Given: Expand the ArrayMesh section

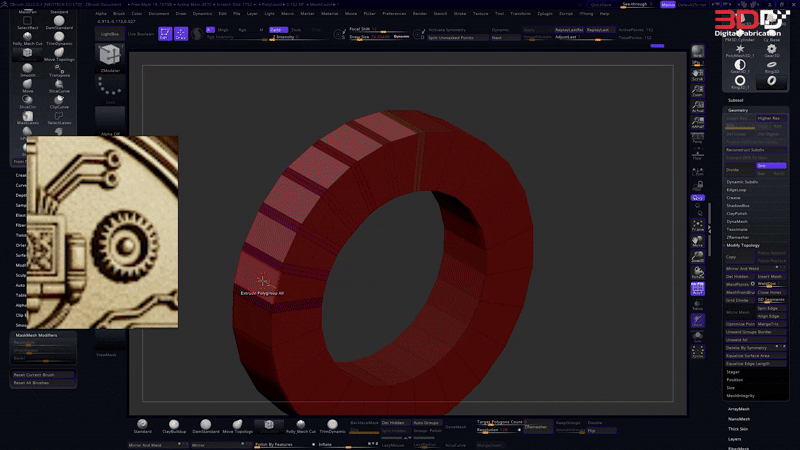Looking at the screenshot, I should [x=740, y=408].
